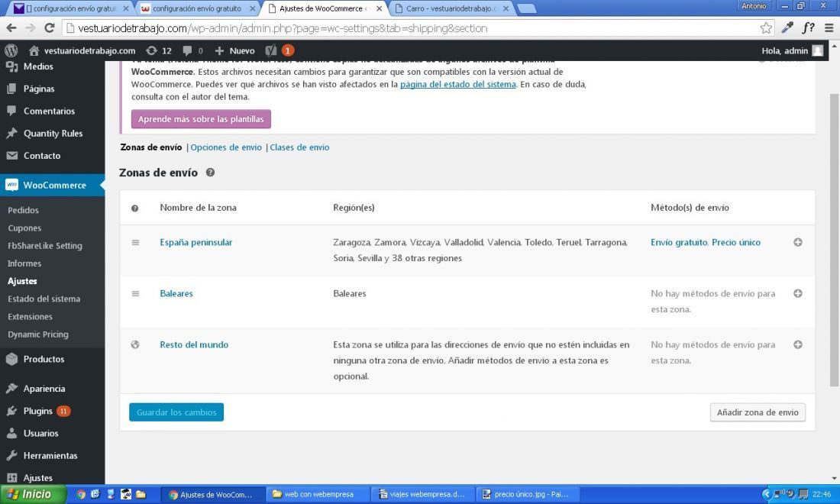840x504 pixels.
Task: Grab the drag handle for Baleares row
Action: pyautogui.click(x=135, y=293)
